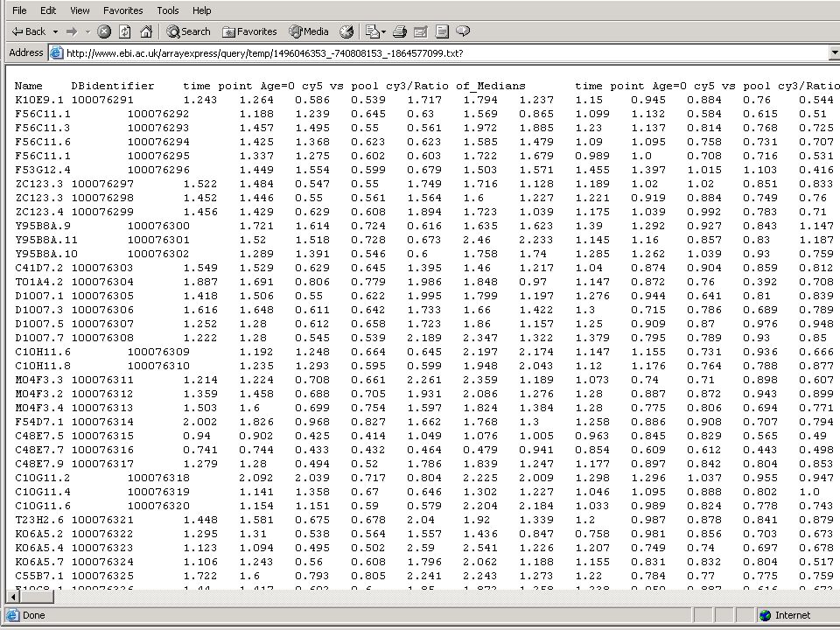Select gene name 'T01A4.2'

[x=39, y=281]
